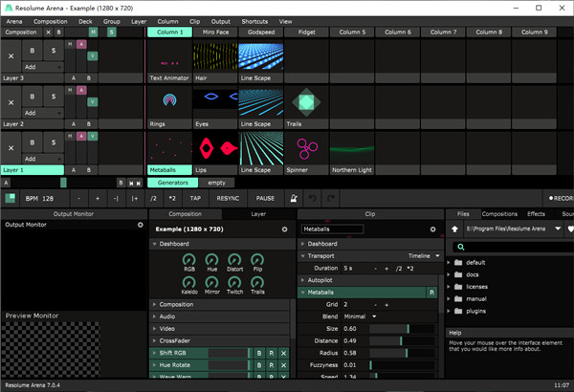The height and width of the screenshot is (392, 574).
Task: Click the RESYNC button
Action: (228, 199)
